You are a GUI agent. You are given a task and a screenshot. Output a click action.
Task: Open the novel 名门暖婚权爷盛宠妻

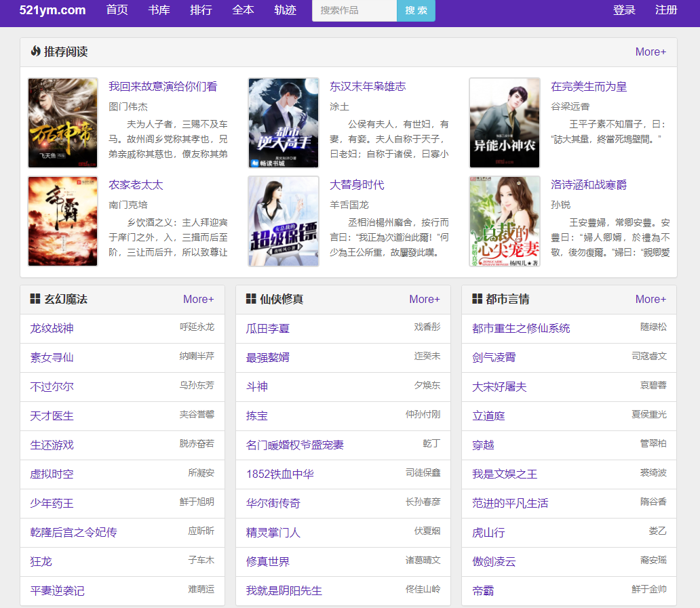point(295,445)
